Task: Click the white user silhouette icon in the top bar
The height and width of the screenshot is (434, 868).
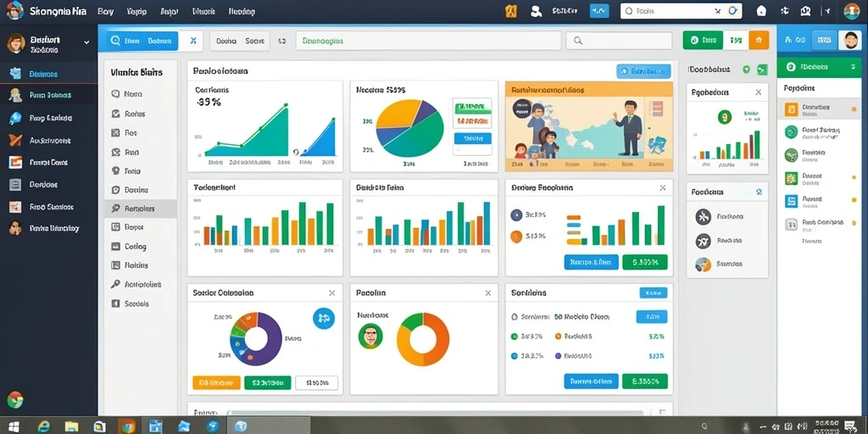Action: click(536, 11)
